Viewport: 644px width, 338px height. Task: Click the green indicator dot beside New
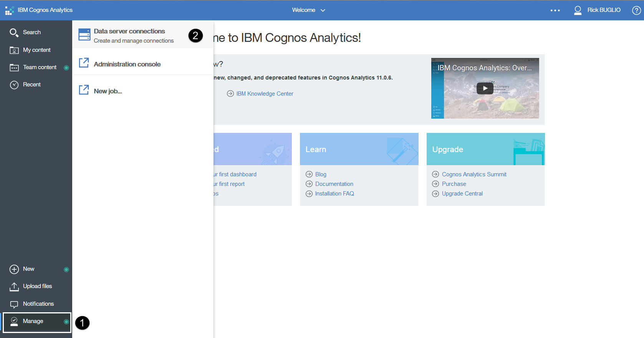tap(66, 269)
